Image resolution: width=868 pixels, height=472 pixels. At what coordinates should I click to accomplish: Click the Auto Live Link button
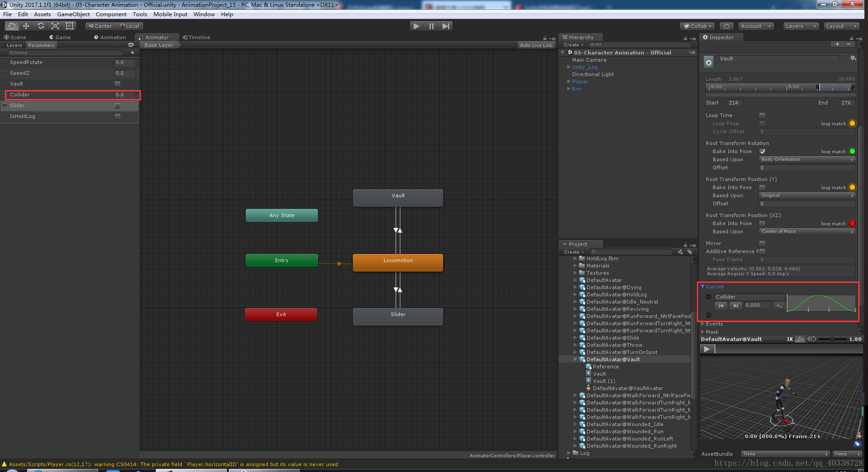coord(536,45)
